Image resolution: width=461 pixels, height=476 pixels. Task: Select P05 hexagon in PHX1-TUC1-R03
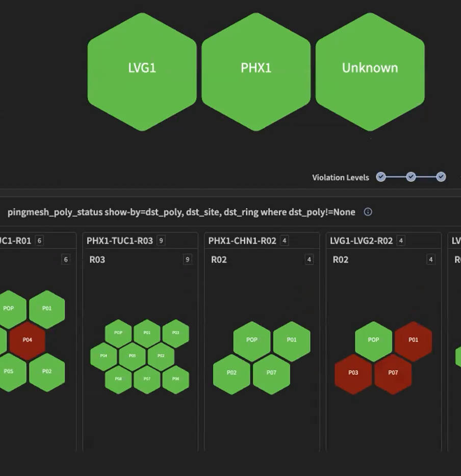132,356
